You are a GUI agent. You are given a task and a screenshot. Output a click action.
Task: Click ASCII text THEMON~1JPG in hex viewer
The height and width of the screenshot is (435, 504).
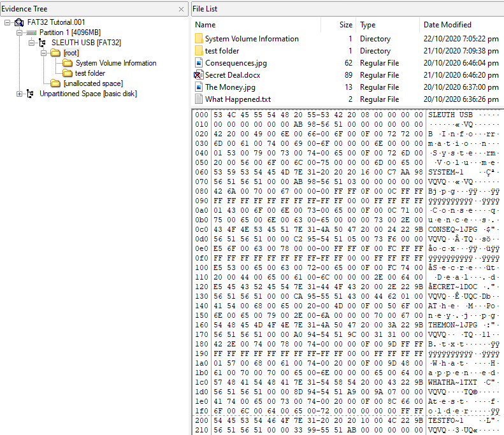point(452,325)
